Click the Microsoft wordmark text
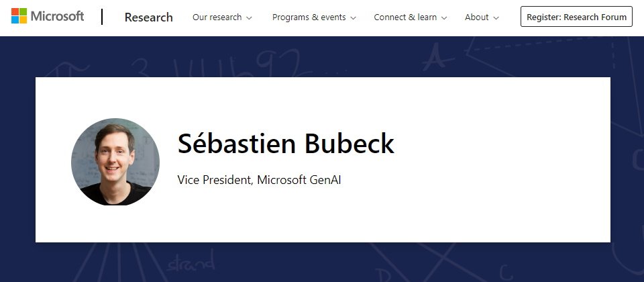Viewport: 644px width, 282px height. coord(57,17)
